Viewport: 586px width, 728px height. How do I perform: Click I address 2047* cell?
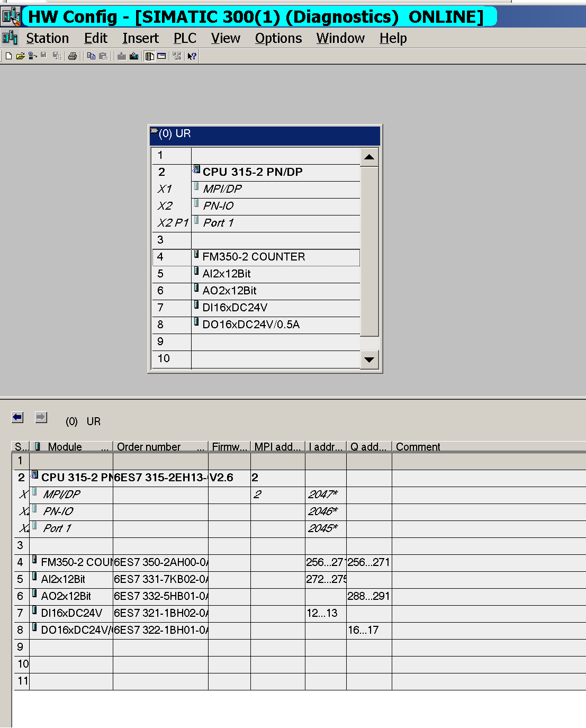(x=326, y=495)
